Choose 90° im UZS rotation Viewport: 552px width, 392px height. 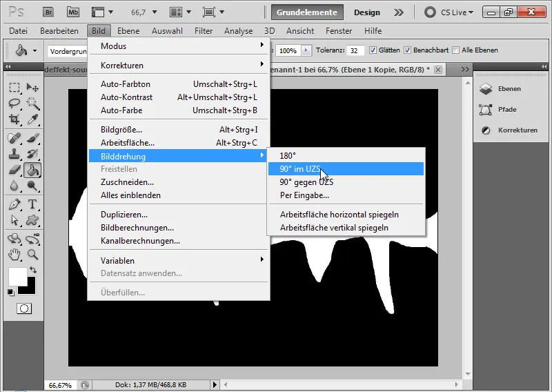point(346,168)
